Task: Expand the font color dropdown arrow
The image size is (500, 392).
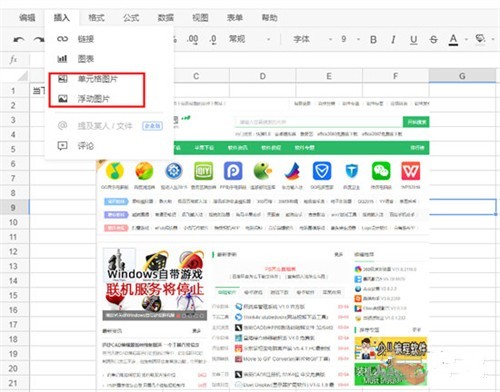Action: tap(466, 39)
